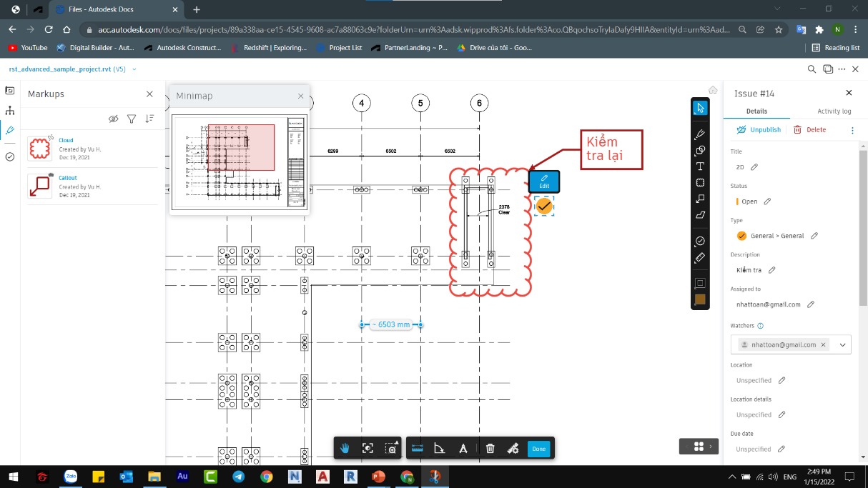Open the Cloud markup link
Image resolution: width=868 pixels, height=488 pixels.
point(66,140)
